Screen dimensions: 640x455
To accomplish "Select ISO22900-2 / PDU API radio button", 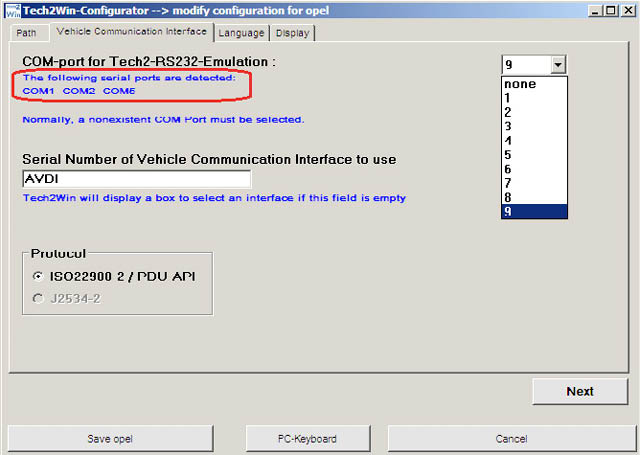I will tap(38, 276).
